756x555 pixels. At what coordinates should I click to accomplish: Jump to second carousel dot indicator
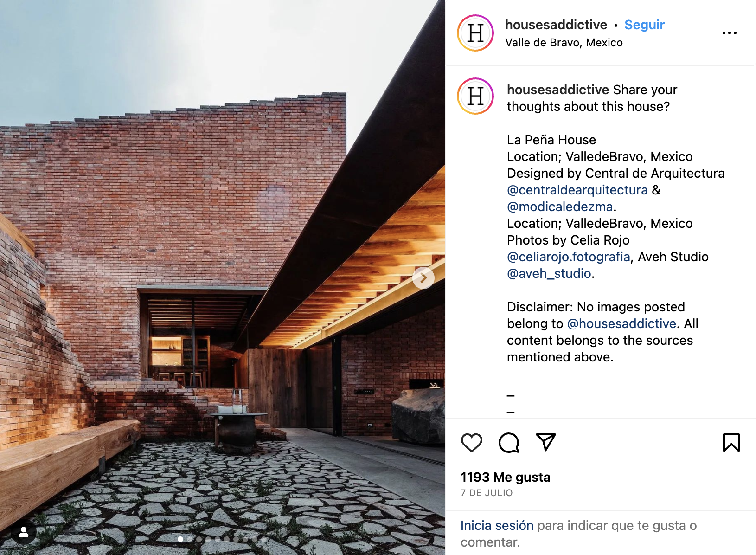190,539
